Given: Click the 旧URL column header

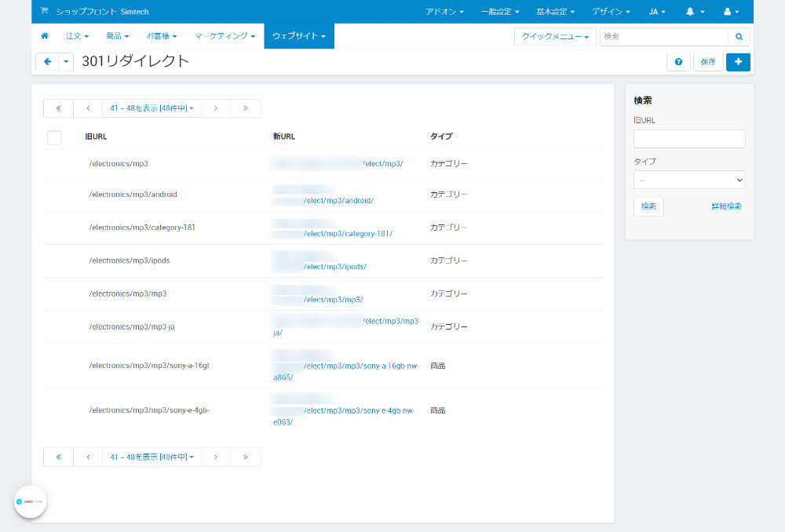Looking at the screenshot, I should tap(96, 137).
